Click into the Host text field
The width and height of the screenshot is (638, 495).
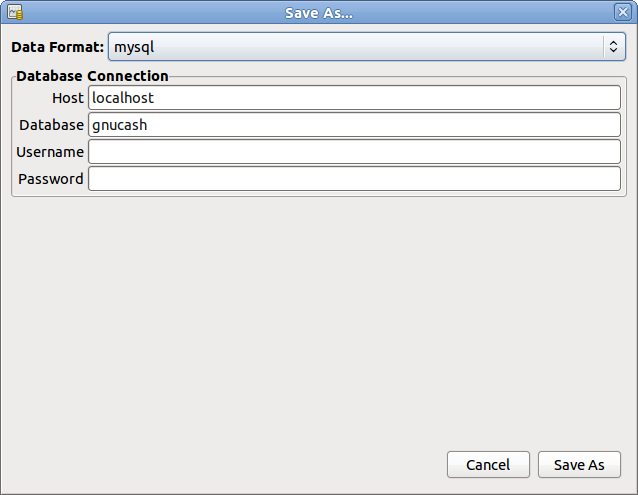click(354, 98)
